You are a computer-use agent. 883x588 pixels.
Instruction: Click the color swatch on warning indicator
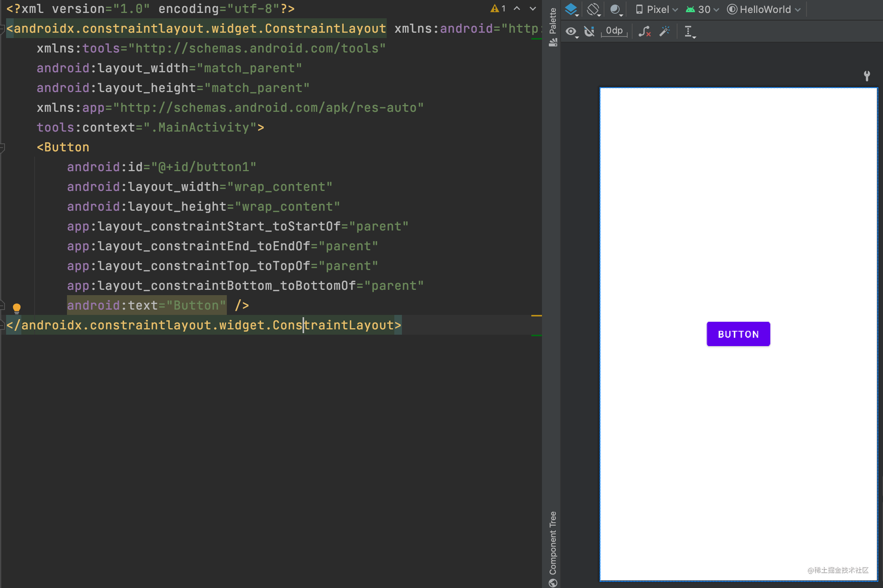[493, 8]
